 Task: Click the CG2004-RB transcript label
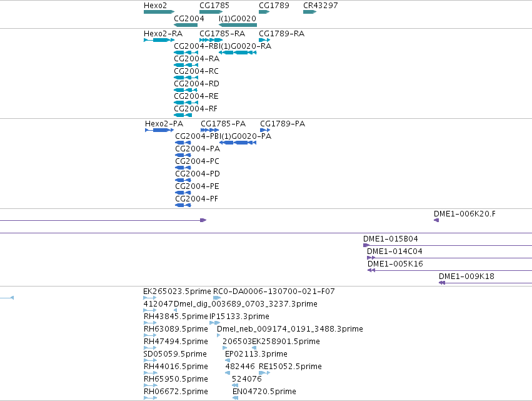(196, 46)
